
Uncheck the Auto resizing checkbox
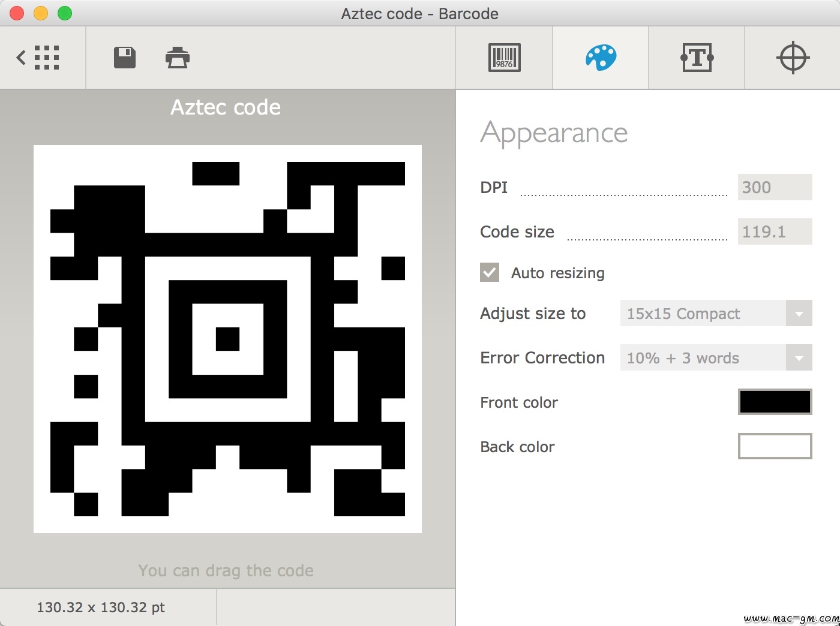pyautogui.click(x=490, y=272)
